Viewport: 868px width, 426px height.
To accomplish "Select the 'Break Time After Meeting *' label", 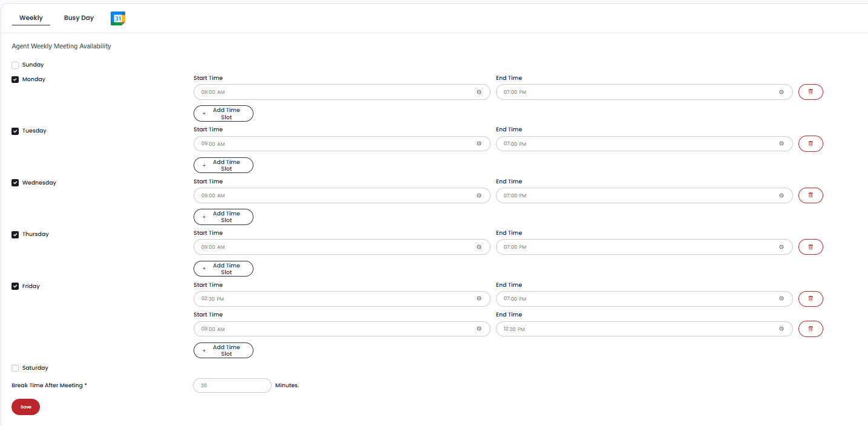I will coord(50,385).
